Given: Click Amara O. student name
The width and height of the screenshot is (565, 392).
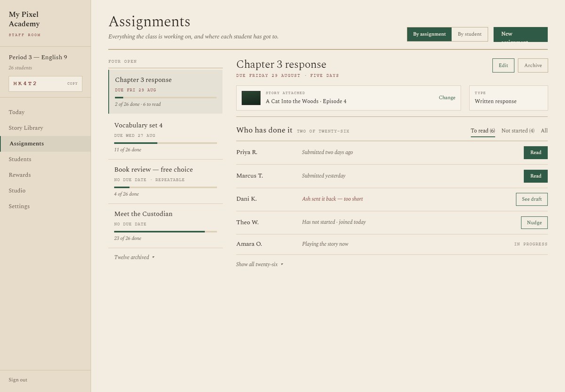Looking at the screenshot, I should [249, 244].
